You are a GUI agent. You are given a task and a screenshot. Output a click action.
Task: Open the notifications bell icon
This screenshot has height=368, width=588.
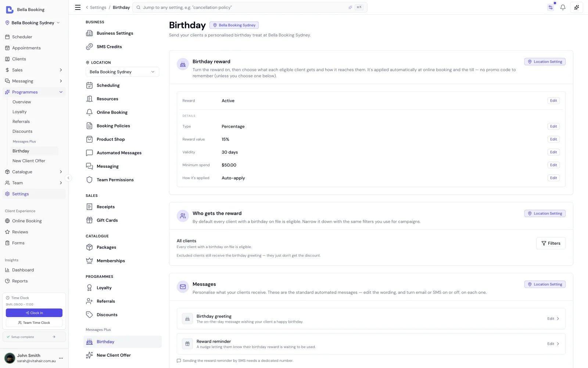pyautogui.click(x=563, y=7)
